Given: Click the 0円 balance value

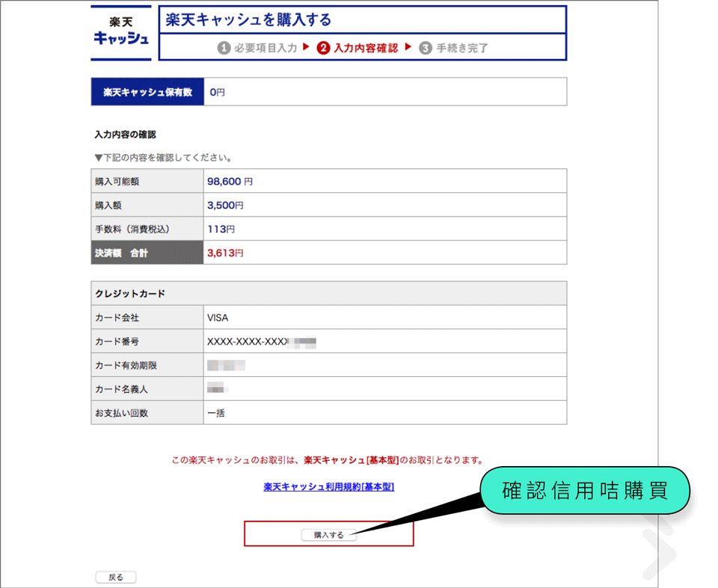Looking at the screenshot, I should (x=217, y=92).
